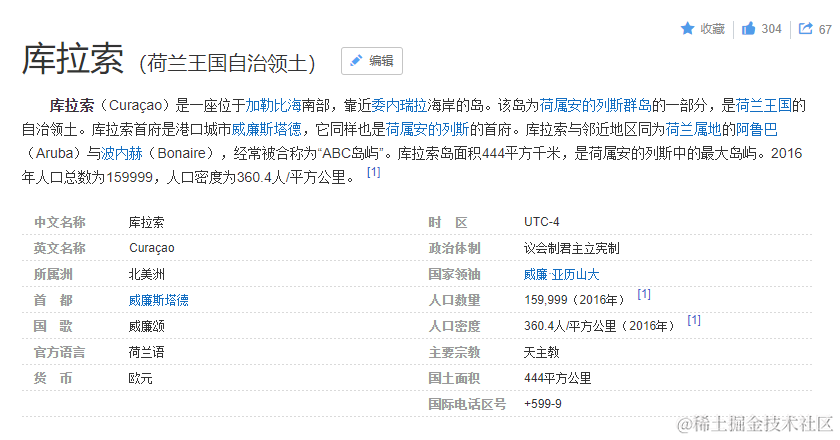
Task: Open the 荷属安的列斯 link after 它同样也是
Action: pyautogui.click(x=427, y=129)
